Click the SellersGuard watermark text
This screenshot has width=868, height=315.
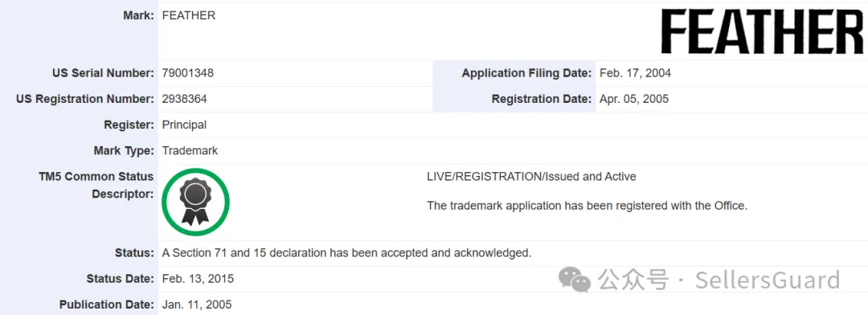point(768,280)
